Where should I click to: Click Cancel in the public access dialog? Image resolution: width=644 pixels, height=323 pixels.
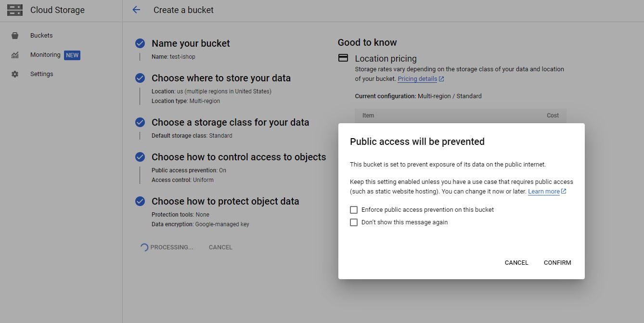[516, 263]
